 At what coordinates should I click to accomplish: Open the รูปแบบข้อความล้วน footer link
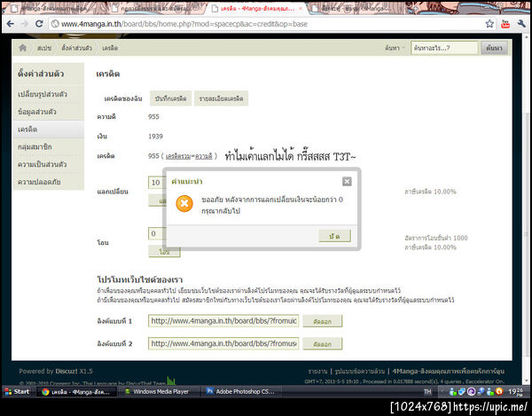tap(360, 372)
